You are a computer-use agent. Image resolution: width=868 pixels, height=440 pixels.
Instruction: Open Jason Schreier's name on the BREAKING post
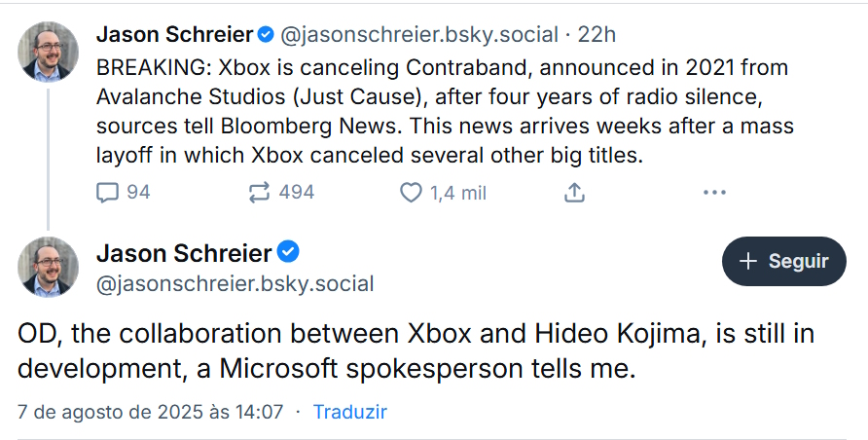click(173, 35)
